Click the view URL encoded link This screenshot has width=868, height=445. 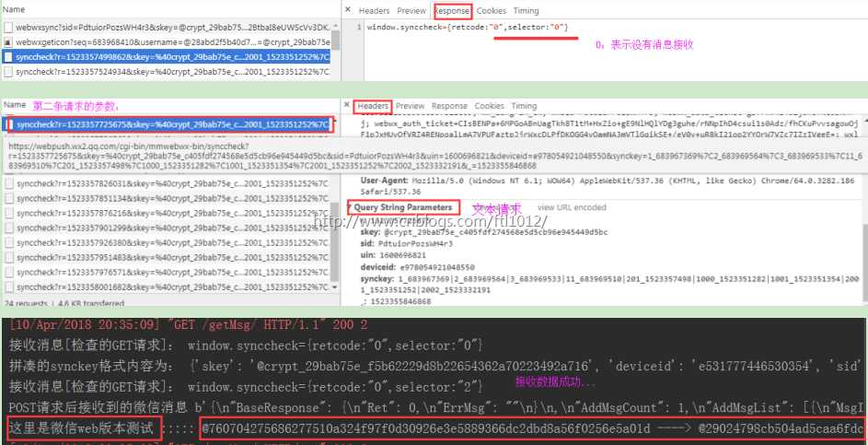572,207
